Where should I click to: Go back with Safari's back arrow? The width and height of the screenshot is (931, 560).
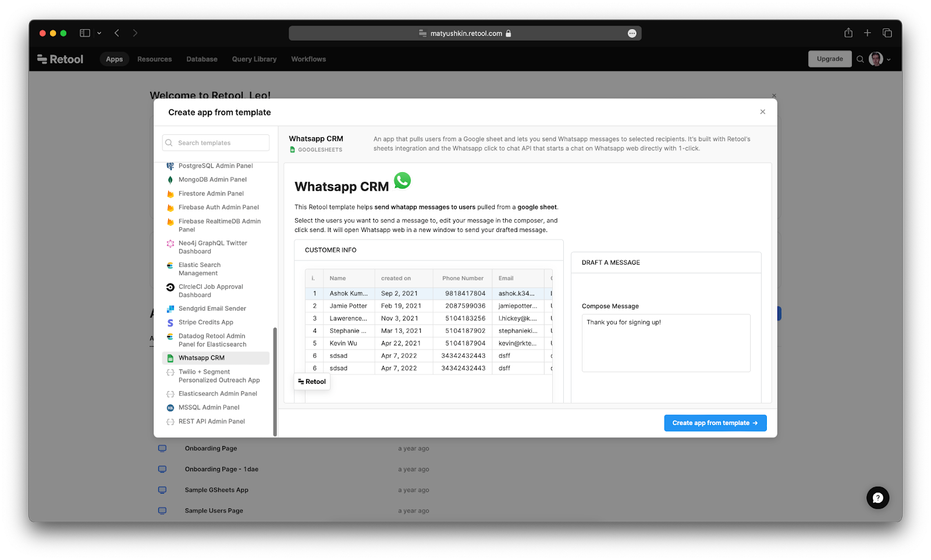coord(117,33)
